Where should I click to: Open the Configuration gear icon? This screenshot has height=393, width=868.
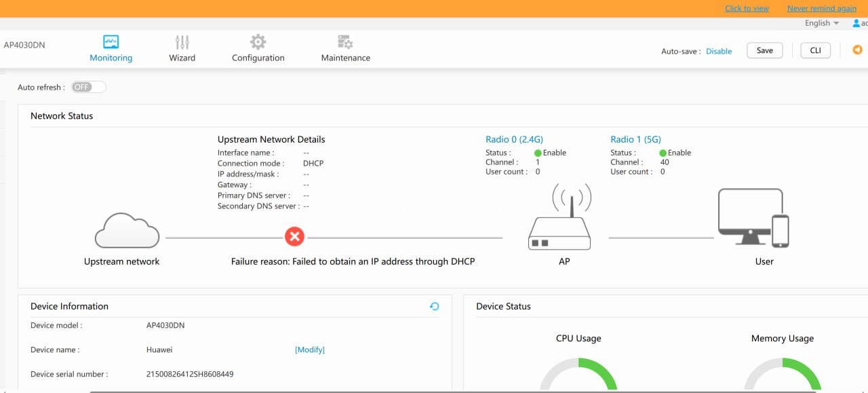click(x=258, y=43)
